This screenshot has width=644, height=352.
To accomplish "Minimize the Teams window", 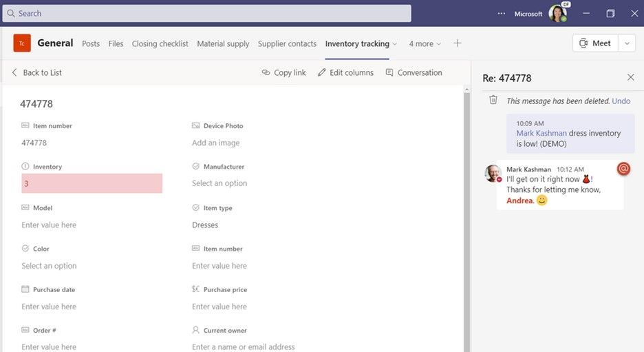I will click(x=586, y=14).
